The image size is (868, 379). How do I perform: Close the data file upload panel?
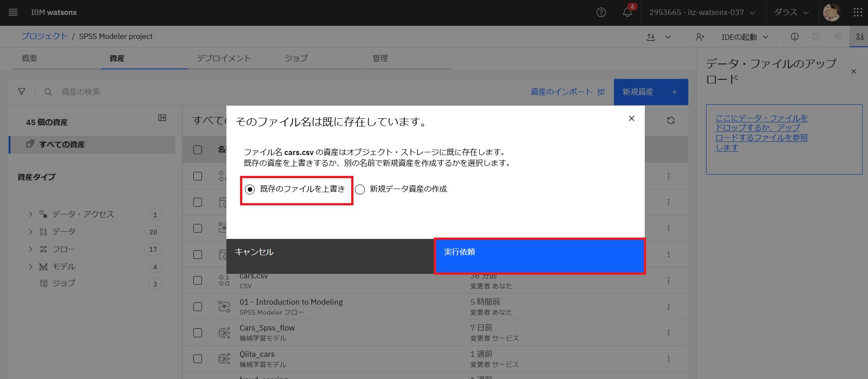tap(853, 72)
